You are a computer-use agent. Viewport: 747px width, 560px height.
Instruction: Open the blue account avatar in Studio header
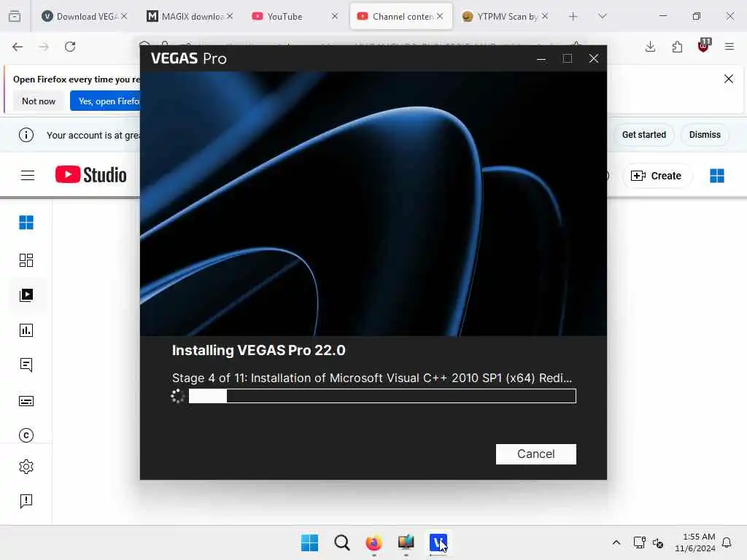point(716,176)
